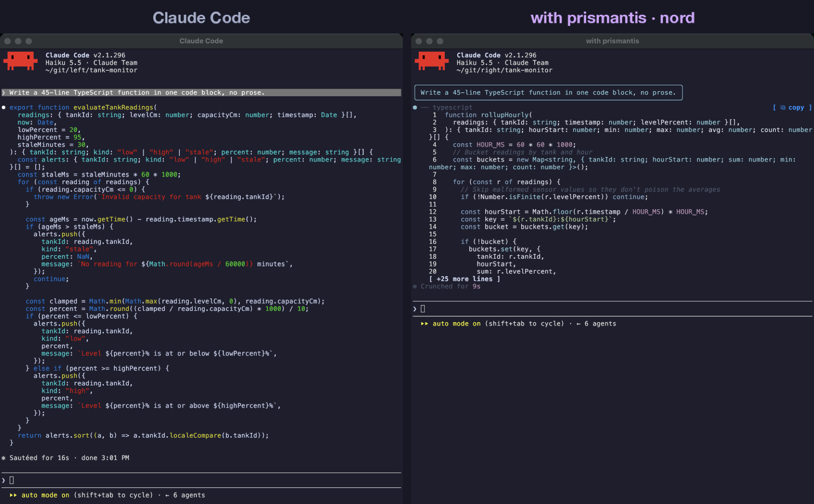The width and height of the screenshot is (814, 504).
Task: Click the copy icon button above the typescript block
Action: tap(792, 107)
